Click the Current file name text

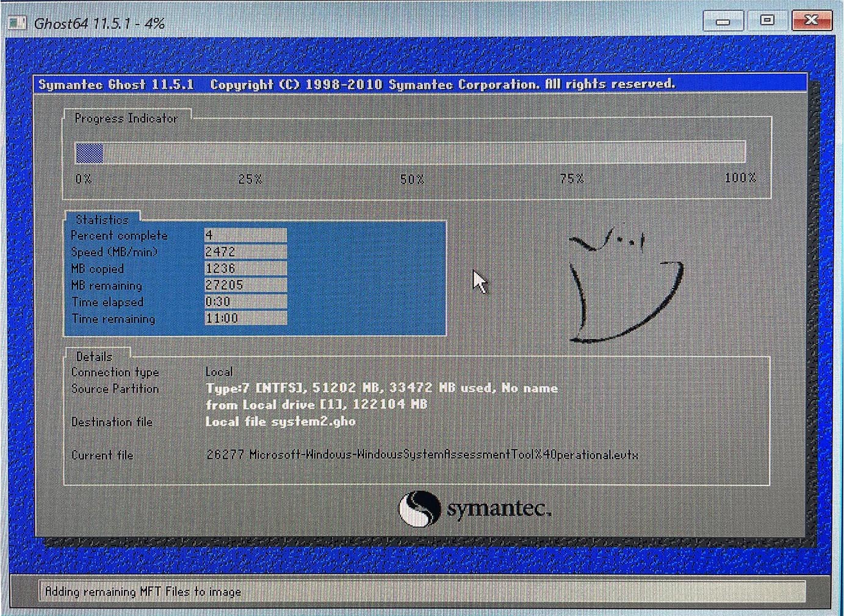click(x=422, y=455)
